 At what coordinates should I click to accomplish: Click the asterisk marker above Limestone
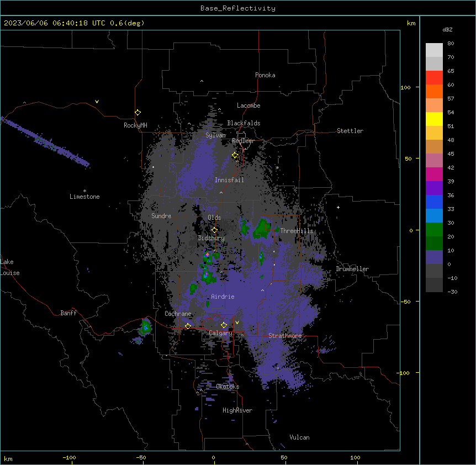tap(84, 191)
